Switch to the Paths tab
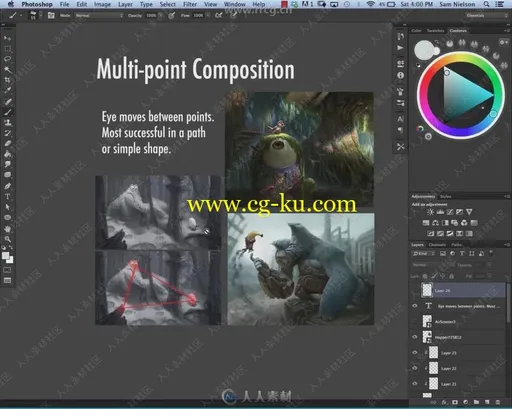The image size is (512, 409). coord(456,245)
